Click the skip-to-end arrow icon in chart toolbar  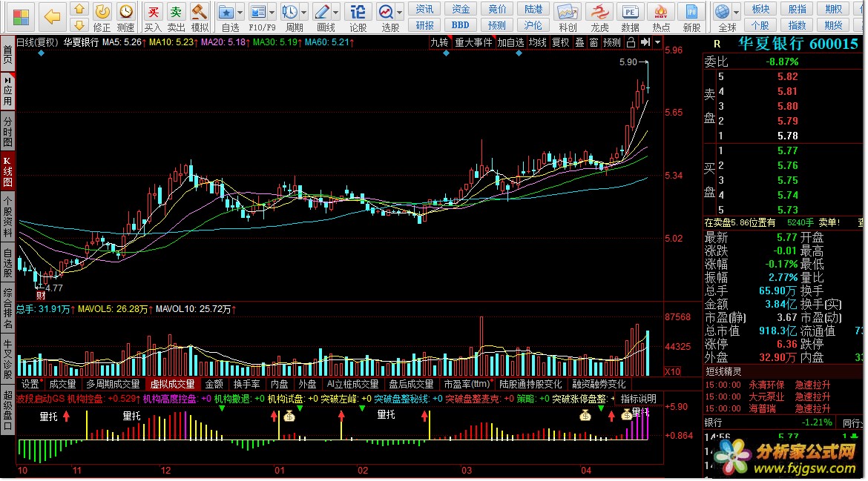645,42
